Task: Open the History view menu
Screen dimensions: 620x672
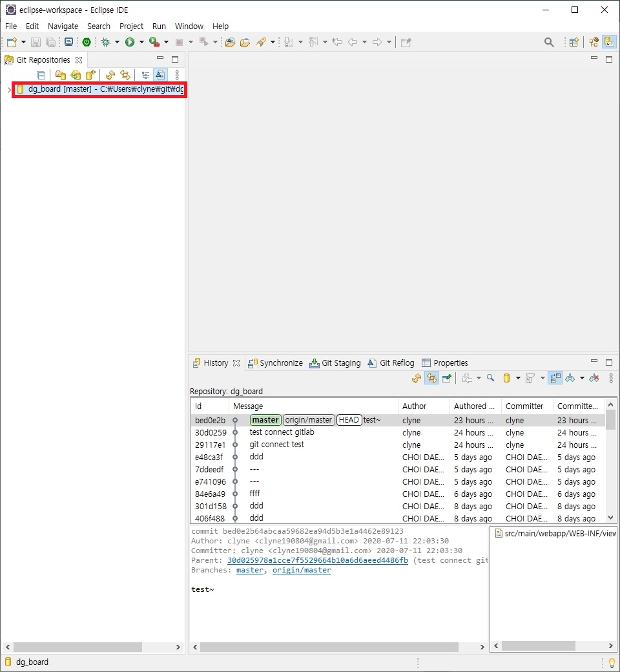Action: coord(611,379)
